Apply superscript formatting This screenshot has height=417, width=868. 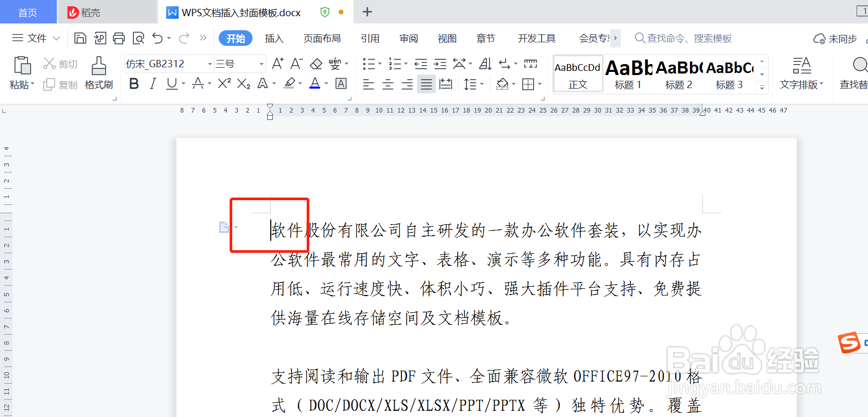coord(224,83)
